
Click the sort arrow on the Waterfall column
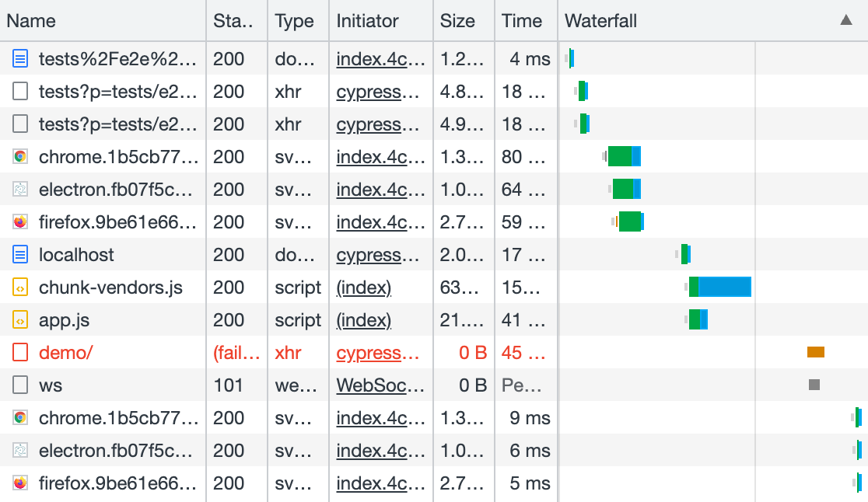pyautogui.click(x=847, y=21)
